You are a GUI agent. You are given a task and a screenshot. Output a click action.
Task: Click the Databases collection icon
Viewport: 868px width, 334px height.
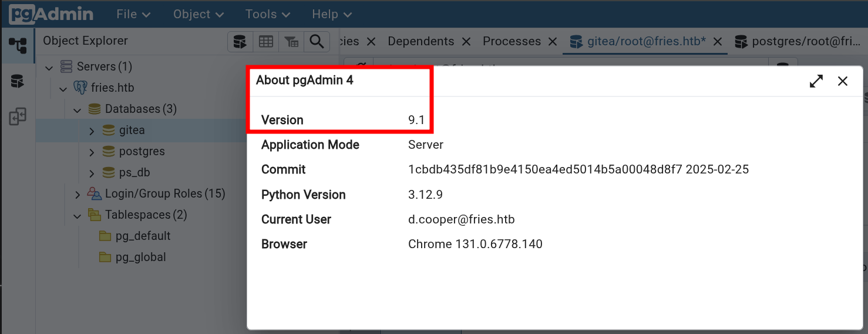coord(94,109)
